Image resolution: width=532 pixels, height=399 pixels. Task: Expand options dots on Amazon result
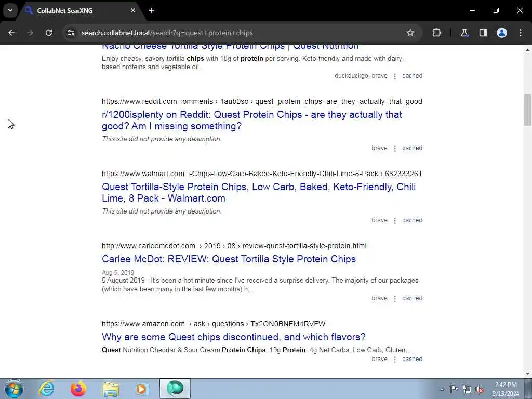[x=395, y=360]
